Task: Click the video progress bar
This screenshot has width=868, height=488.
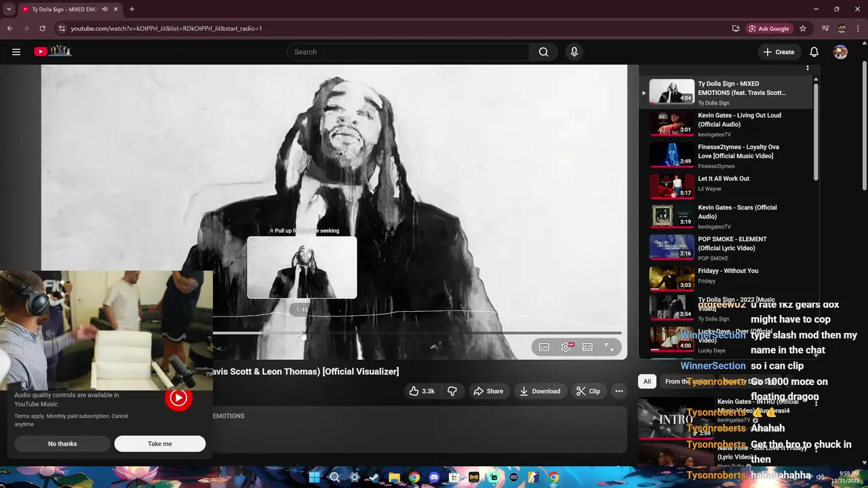Action: click(x=417, y=333)
